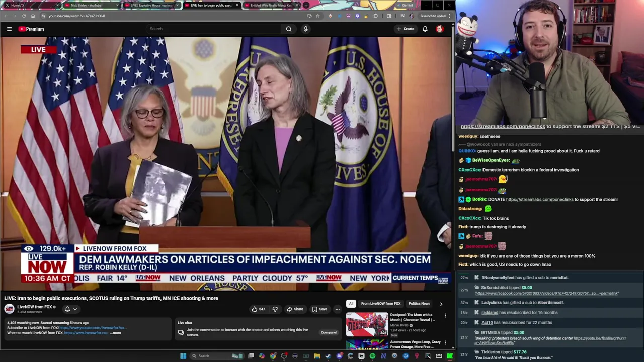Switch to Home / X tab
This screenshot has height=362, width=644.
(x=31, y=5)
